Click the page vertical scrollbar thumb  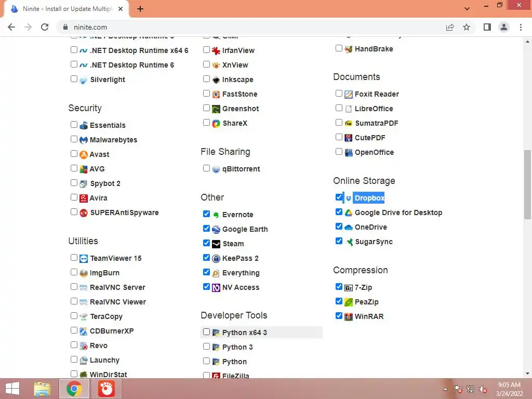(527, 184)
